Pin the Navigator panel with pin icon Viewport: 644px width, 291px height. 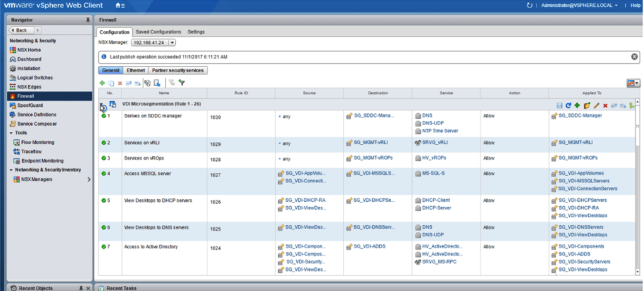point(87,19)
